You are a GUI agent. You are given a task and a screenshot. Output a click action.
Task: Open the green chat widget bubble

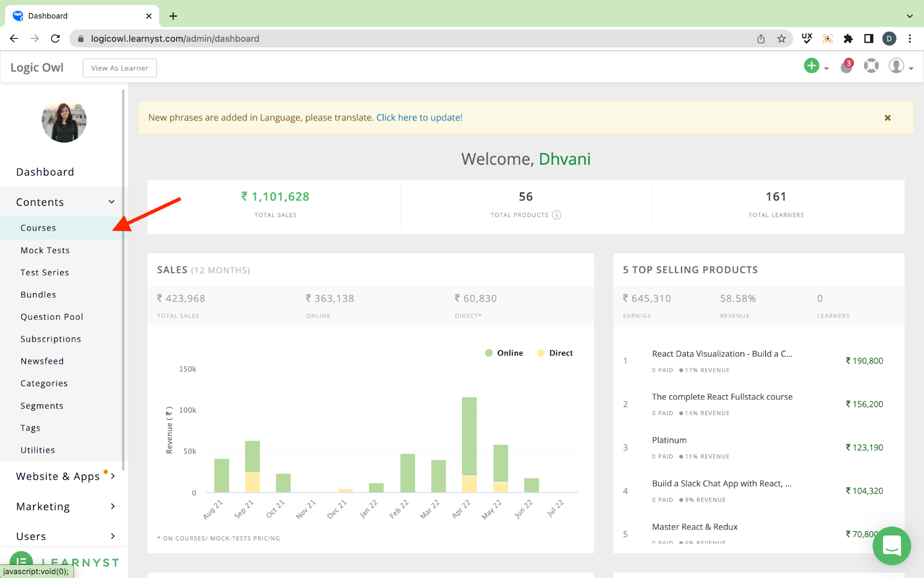click(x=892, y=546)
